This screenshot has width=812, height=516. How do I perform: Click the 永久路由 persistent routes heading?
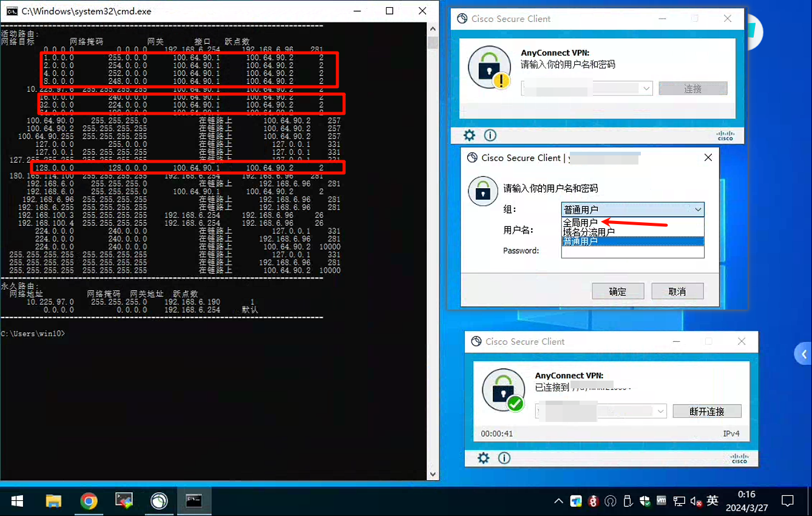[19, 286]
